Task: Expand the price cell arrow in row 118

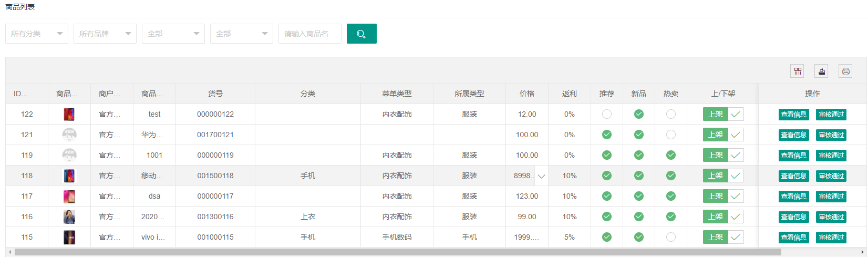Action: click(x=541, y=176)
